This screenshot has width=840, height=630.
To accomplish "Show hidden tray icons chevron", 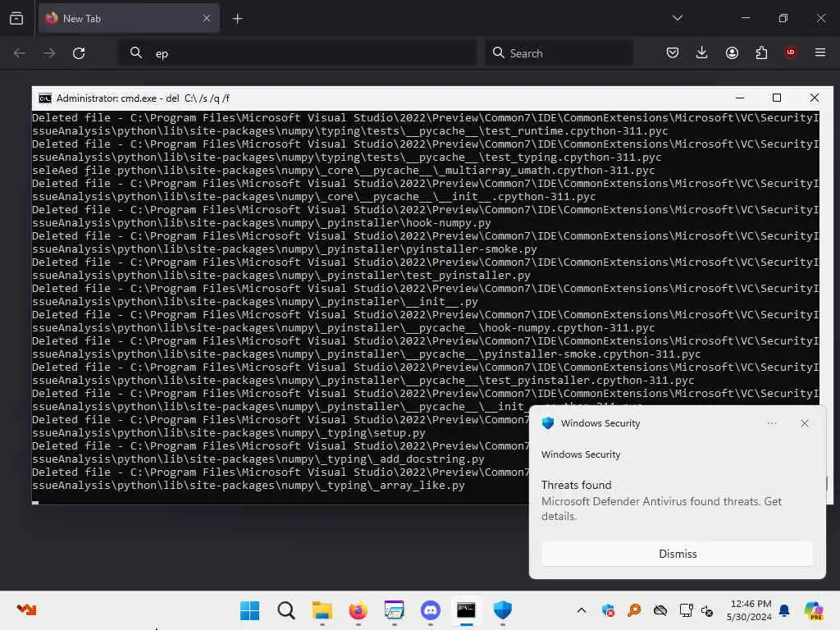I will click(582, 610).
